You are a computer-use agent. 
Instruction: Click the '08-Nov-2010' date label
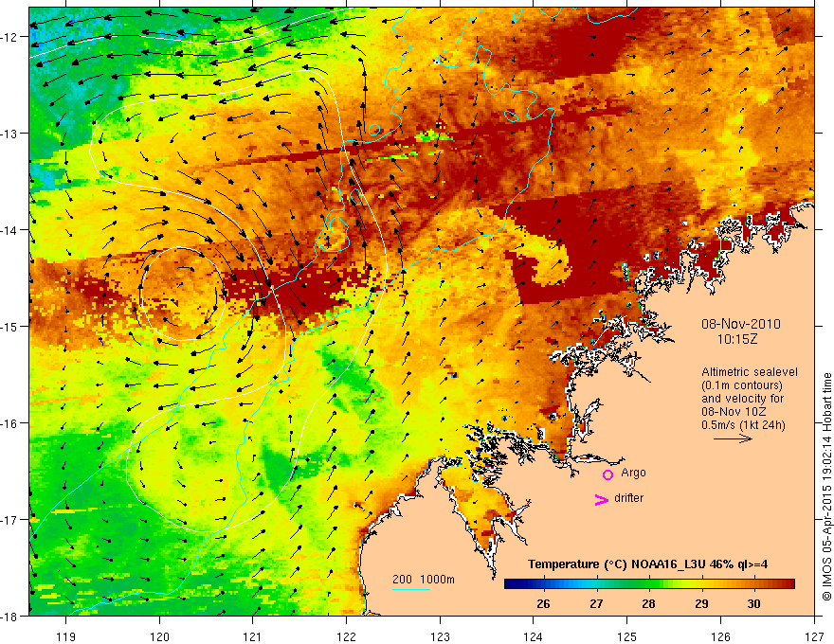point(741,324)
